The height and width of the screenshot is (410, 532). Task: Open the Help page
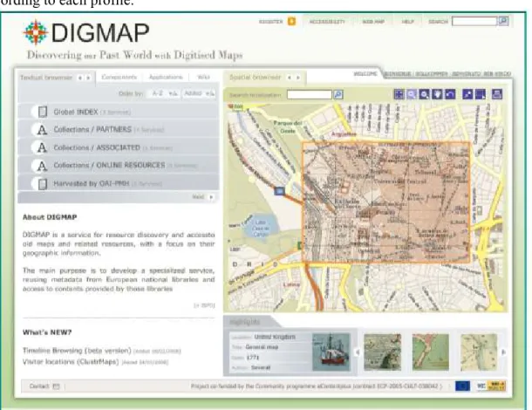(x=407, y=22)
